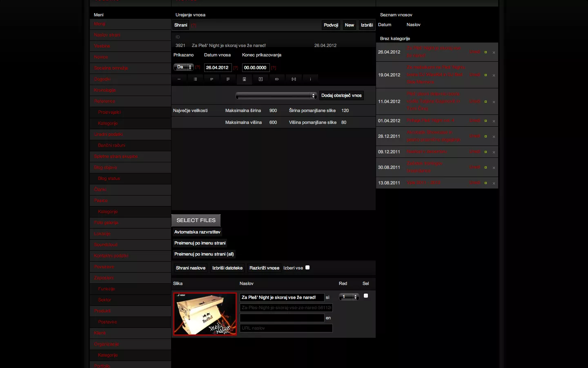588x368 pixels.
Task: Open the empty dropdown beside 'Dodaj obstoječ vnos'
Action: pyautogui.click(x=276, y=96)
